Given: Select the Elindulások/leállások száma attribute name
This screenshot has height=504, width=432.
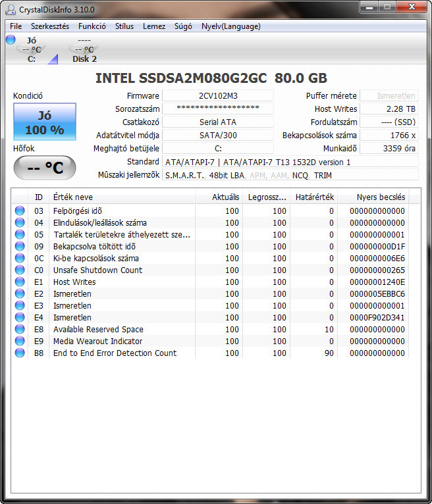Looking at the screenshot, I should tap(99, 223).
